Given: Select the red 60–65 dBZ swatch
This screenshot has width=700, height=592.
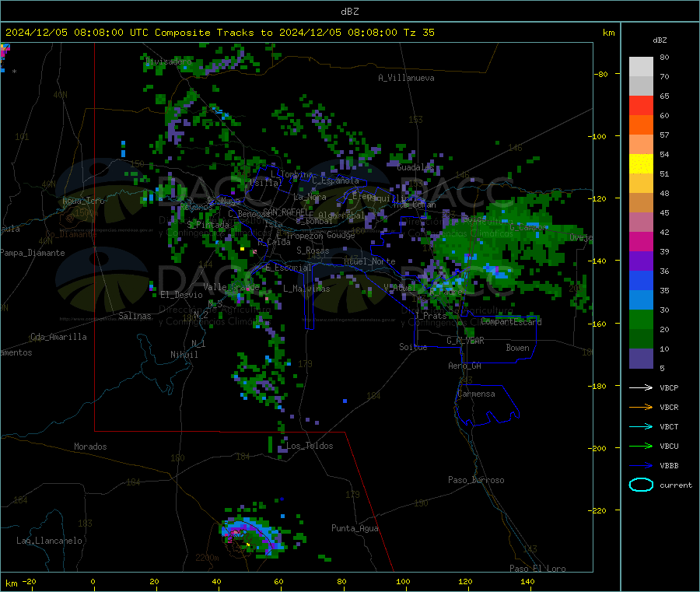Looking at the screenshot, I should (x=641, y=105).
